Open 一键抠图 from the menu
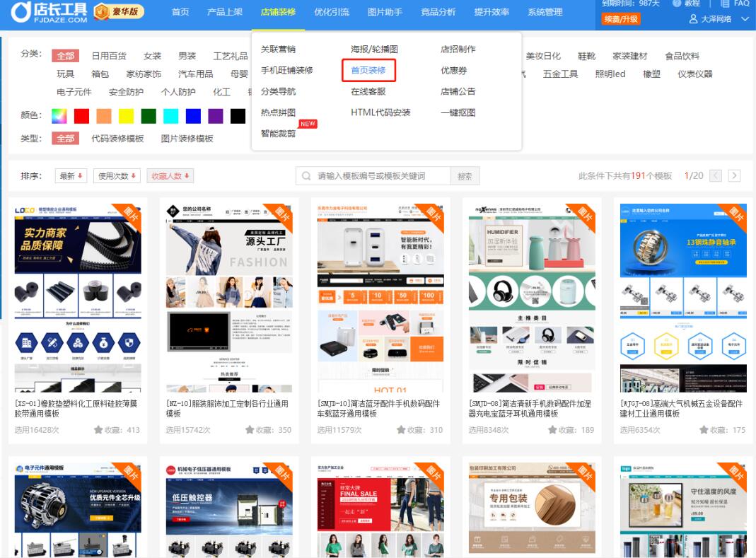 tap(458, 112)
